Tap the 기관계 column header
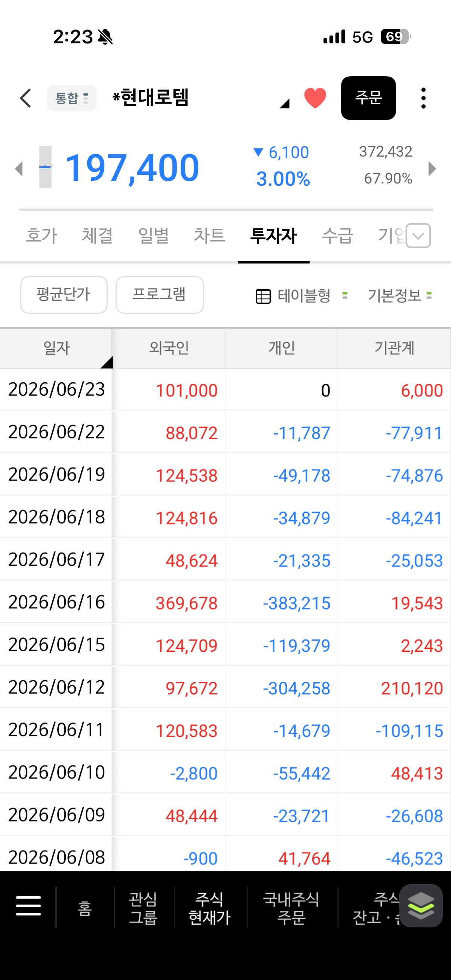This screenshot has width=451, height=980. click(394, 348)
